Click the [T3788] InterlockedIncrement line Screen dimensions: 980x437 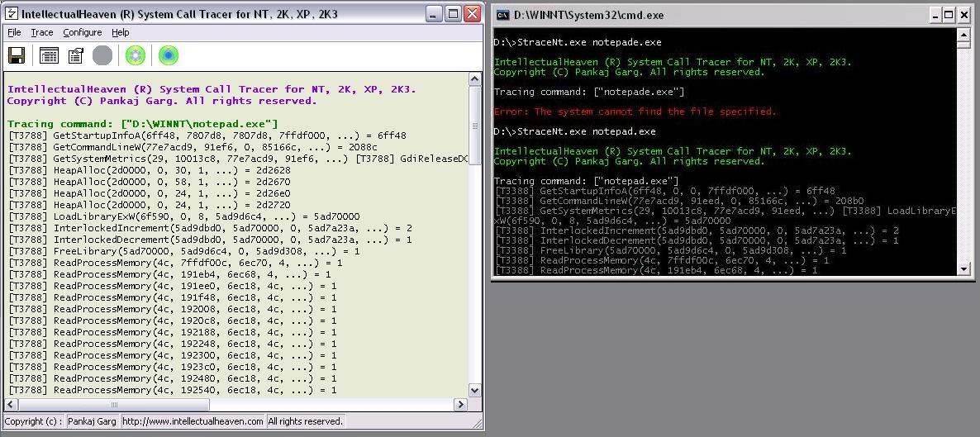[x=210, y=227]
